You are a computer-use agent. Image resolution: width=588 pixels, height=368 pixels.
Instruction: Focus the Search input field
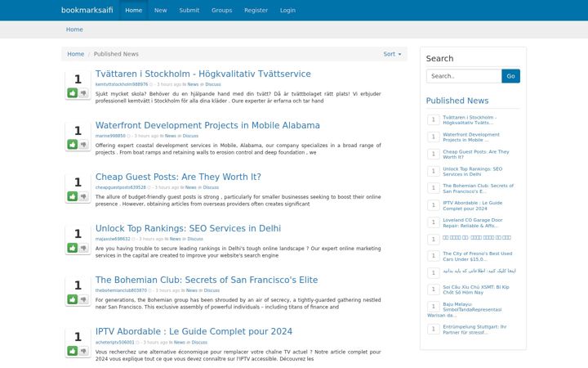click(x=464, y=76)
